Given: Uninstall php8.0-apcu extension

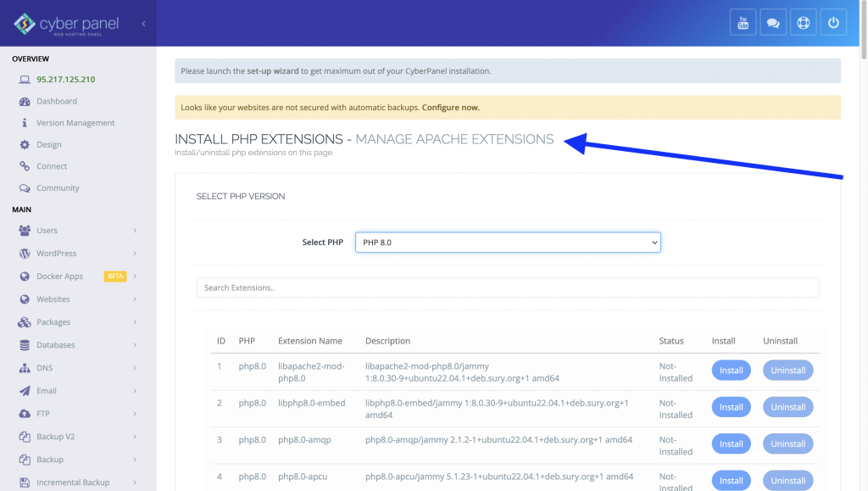Looking at the screenshot, I should (787, 481).
